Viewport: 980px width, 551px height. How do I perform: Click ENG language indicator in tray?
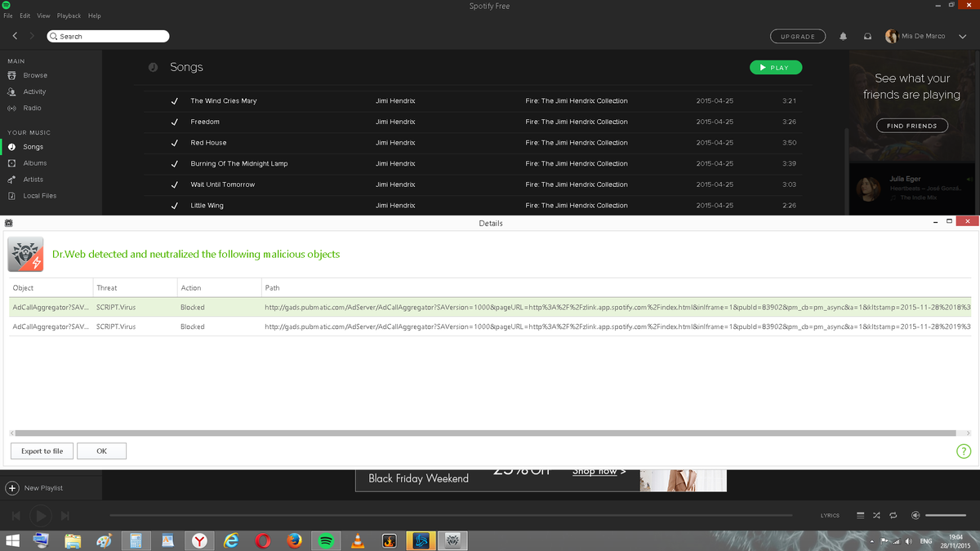[926, 541]
